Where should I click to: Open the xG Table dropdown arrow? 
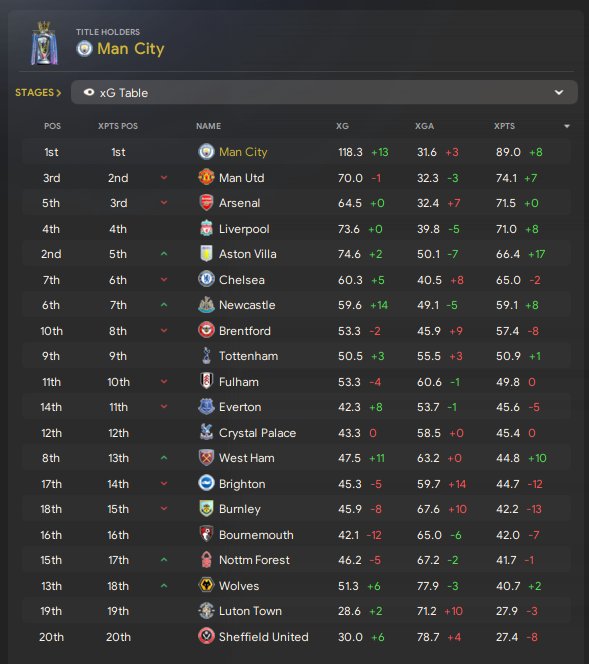(559, 92)
